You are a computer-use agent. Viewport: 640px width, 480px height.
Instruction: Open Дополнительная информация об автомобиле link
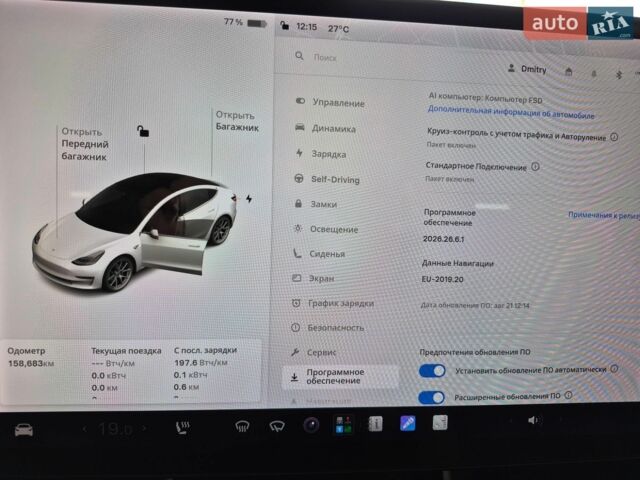click(x=511, y=112)
